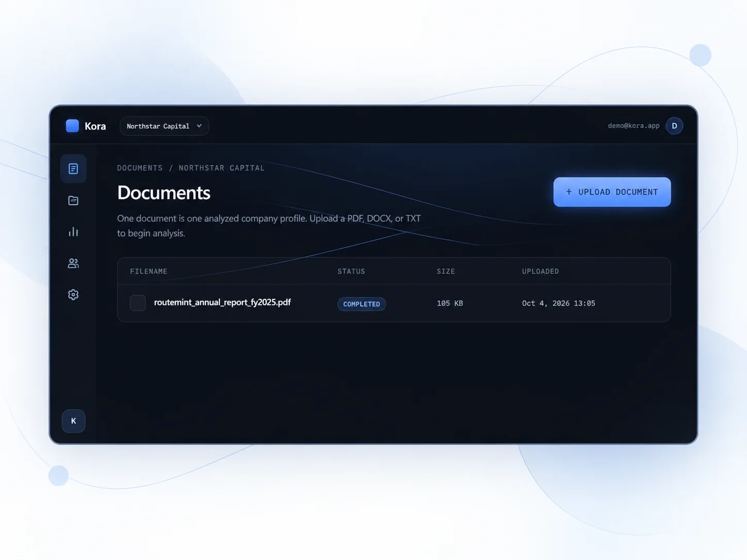Open the settings gear icon

pos(73,295)
